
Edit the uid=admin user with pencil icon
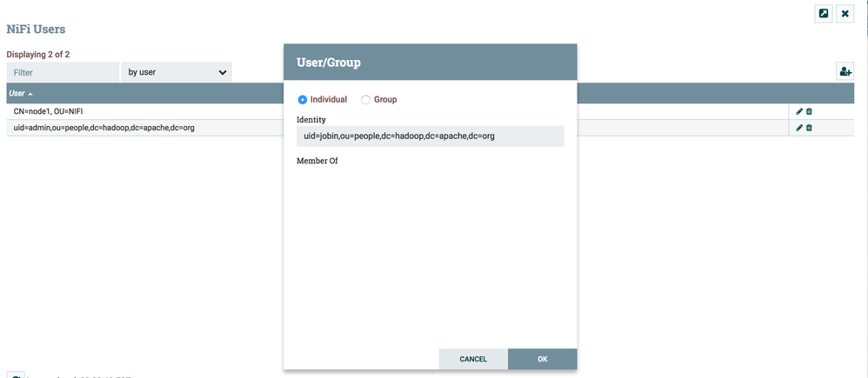click(x=798, y=128)
